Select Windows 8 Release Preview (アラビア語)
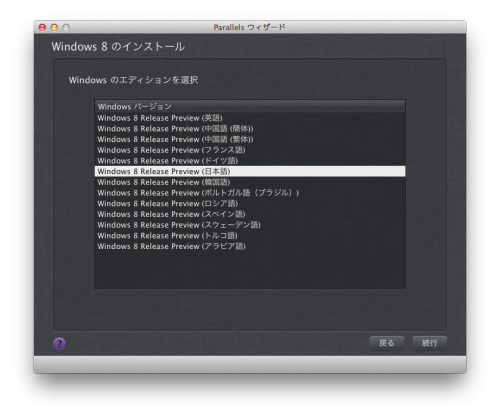Viewport: 500px width, 420px height. [250, 246]
